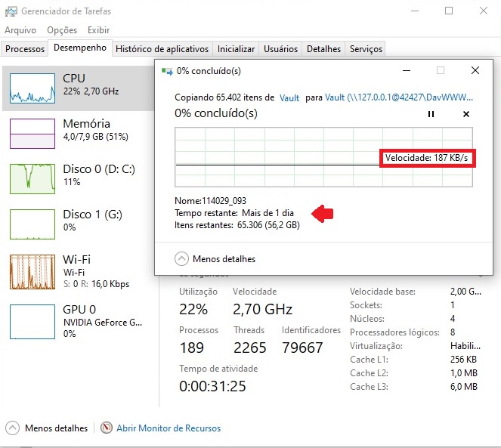
Task: Cancel the copy with the X button
Action: pyautogui.click(x=465, y=114)
